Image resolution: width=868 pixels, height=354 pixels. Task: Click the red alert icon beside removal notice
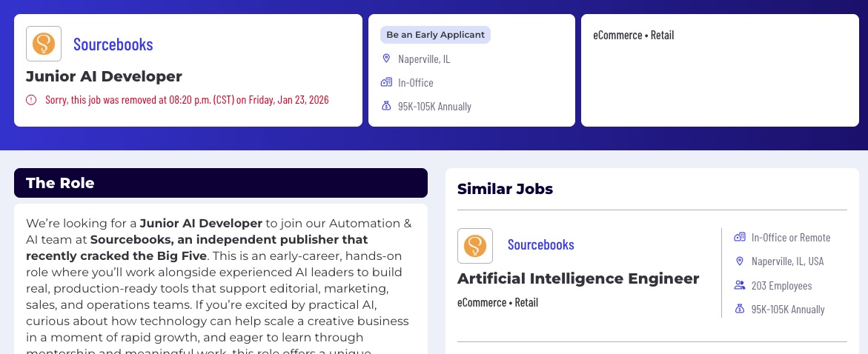coord(31,100)
